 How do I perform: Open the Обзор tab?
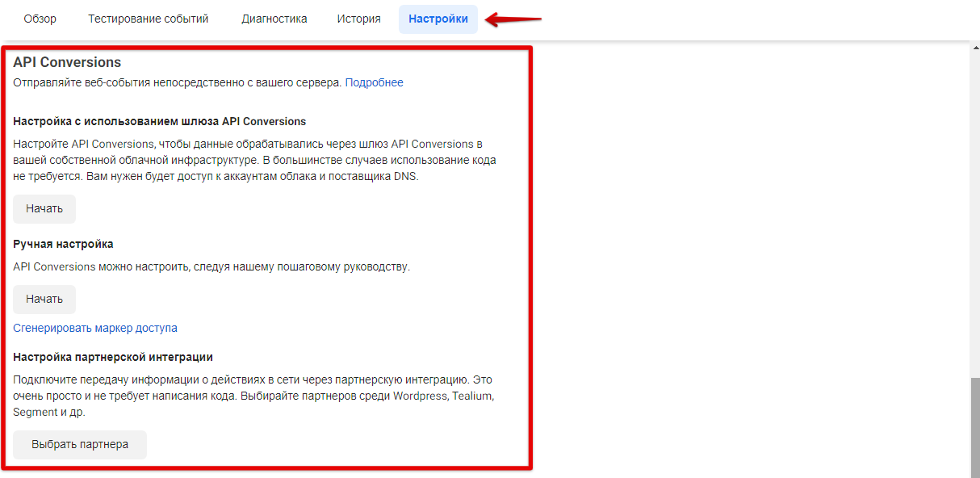point(40,19)
